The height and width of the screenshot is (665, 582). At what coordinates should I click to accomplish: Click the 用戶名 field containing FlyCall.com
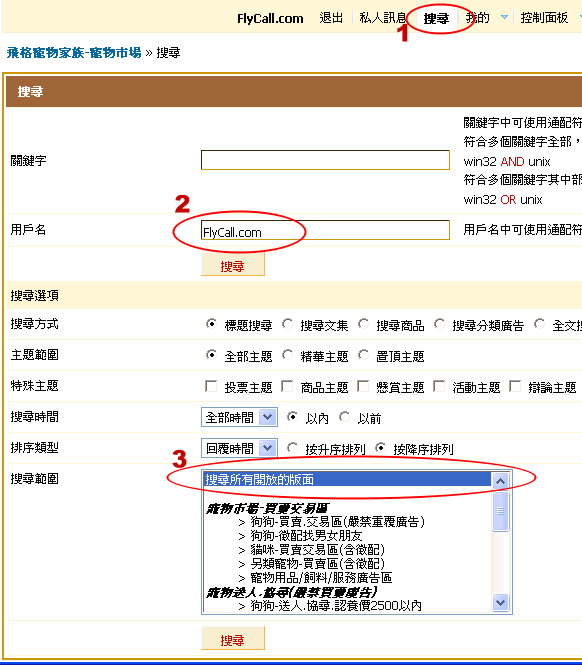coord(325,230)
